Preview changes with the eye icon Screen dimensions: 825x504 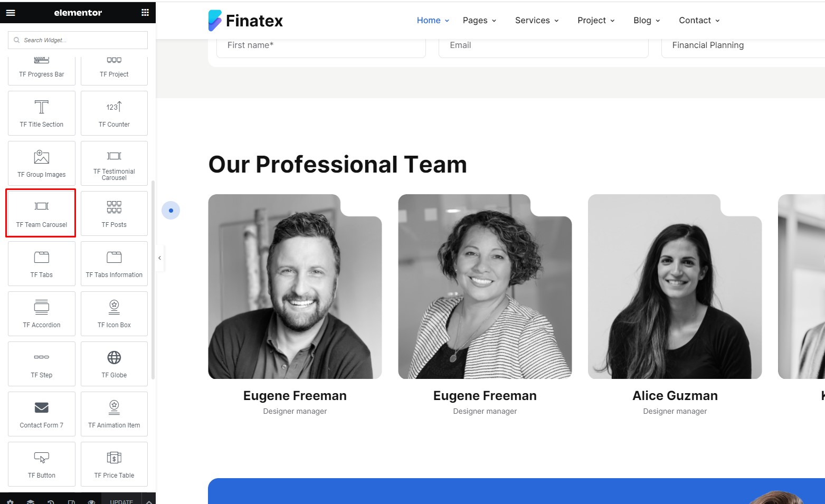[x=91, y=501]
